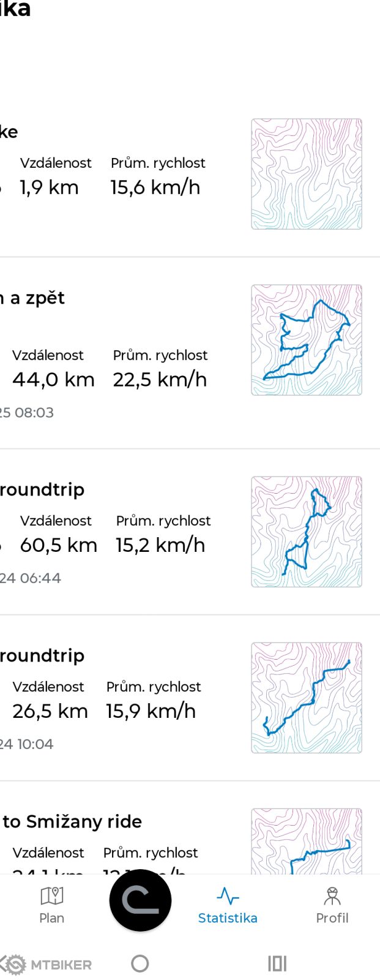Image resolution: width=380 pixels, height=980 pixels.
Task: Open the route map of the 26,5 km roundtrip
Action: pyautogui.click(x=307, y=698)
